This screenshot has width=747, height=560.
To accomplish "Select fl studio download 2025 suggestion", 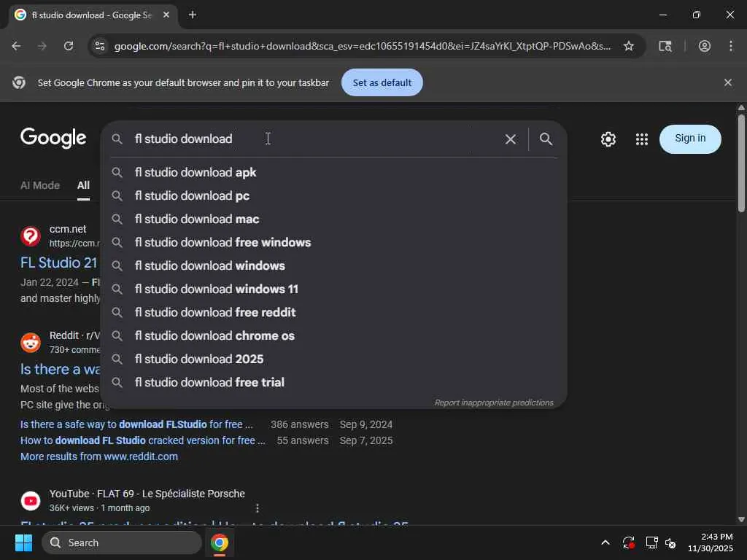I will (x=333, y=359).
